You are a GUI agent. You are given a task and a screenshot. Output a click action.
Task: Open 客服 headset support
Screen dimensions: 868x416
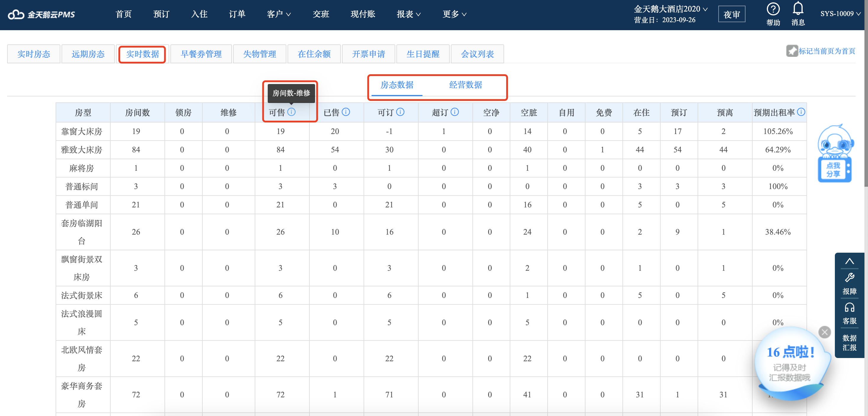[x=849, y=314]
